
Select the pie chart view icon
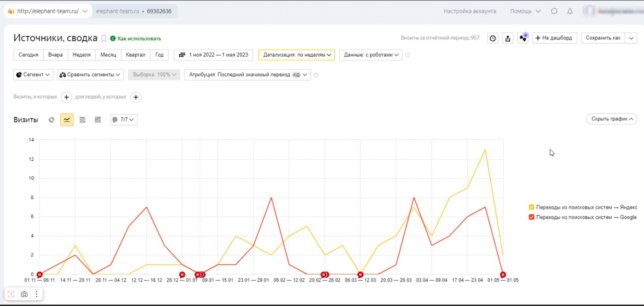click(x=51, y=120)
